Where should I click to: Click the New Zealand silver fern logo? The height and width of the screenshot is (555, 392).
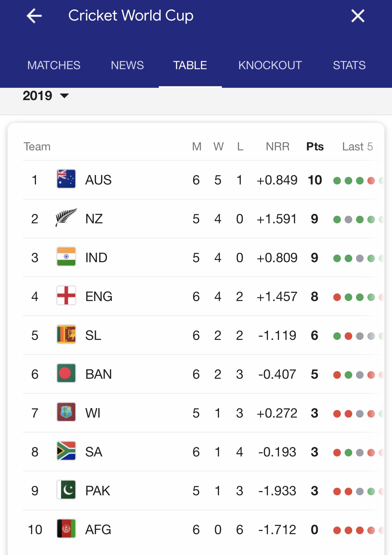pyautogui.click(x=66, y=217)
